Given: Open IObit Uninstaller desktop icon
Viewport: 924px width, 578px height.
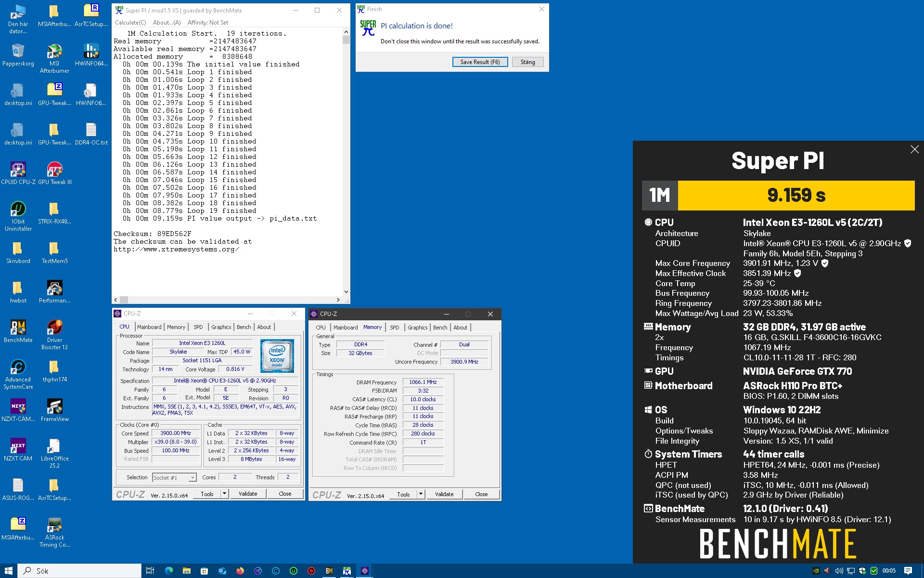Looking at the screenshot, I should tap(18, 217).
